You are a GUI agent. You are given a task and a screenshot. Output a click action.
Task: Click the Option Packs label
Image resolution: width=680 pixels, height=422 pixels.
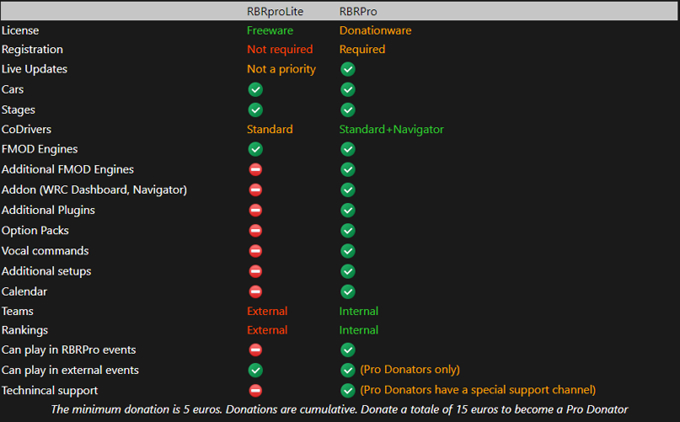35,231
